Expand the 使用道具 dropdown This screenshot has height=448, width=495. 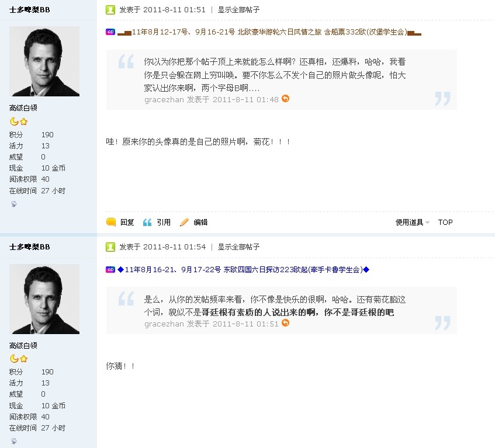pyautogui.click(x=412, y=223)
